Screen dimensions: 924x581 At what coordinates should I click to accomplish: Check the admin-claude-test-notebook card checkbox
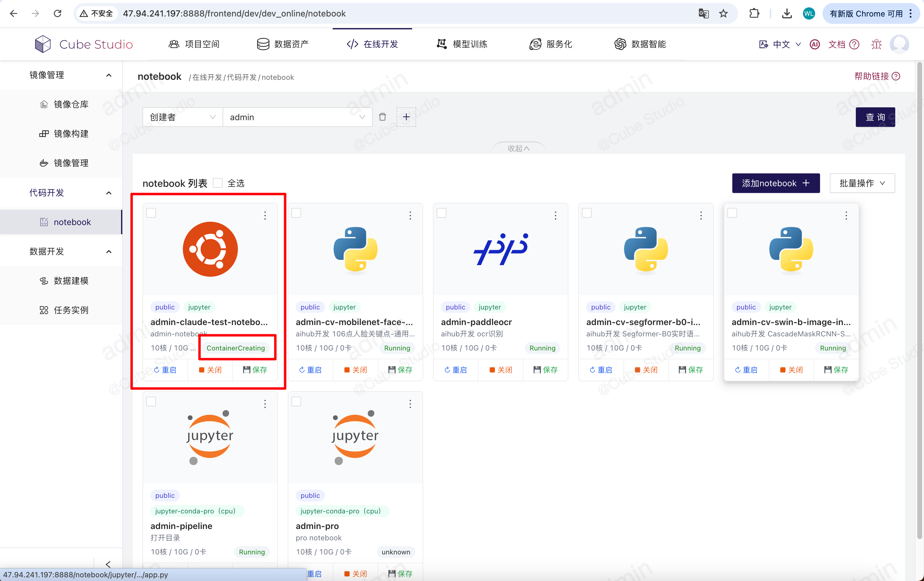coord(151,213)
